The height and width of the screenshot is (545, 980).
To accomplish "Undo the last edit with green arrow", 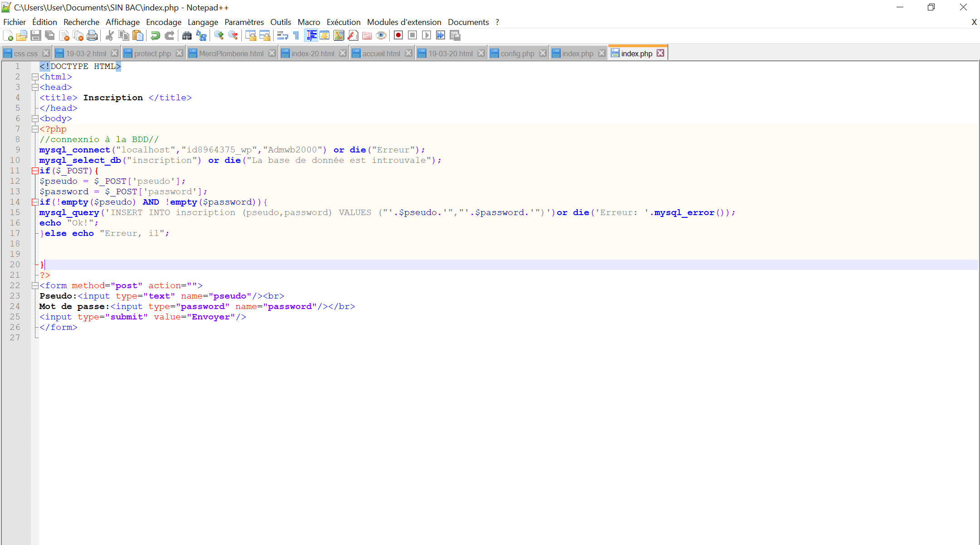I will [x=155, y=35].
